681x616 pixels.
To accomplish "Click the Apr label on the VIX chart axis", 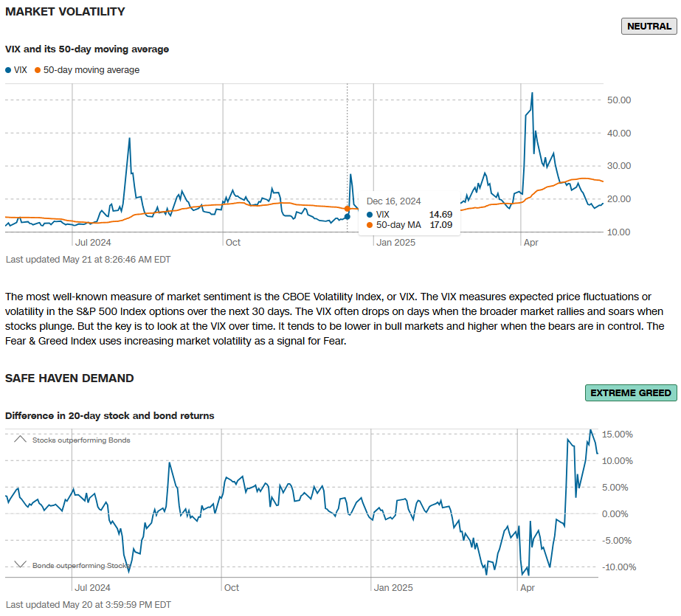I will click(530, 242).
